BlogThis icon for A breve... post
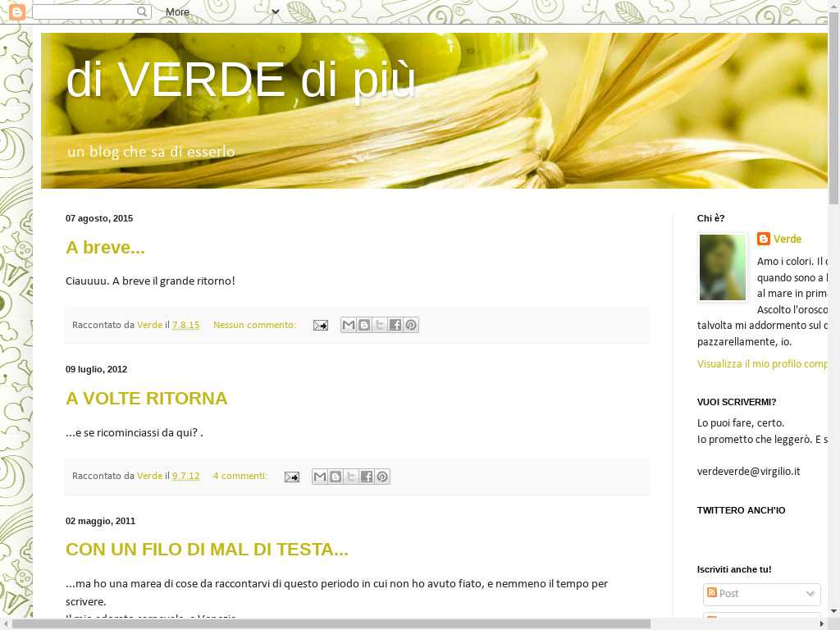This screenshot has height=630, width=840. pos(364,325)
